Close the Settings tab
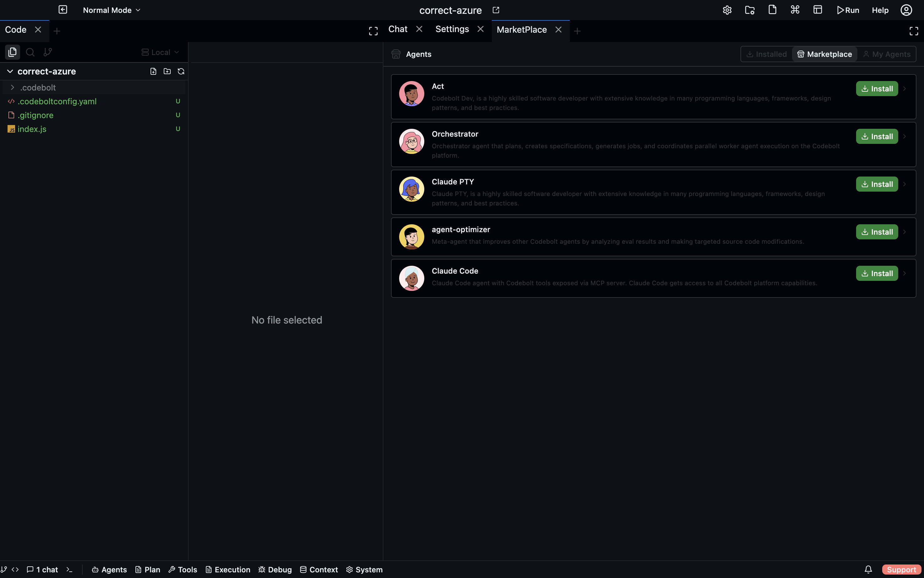This screenshot has height=578, width=924. point(480,29)
